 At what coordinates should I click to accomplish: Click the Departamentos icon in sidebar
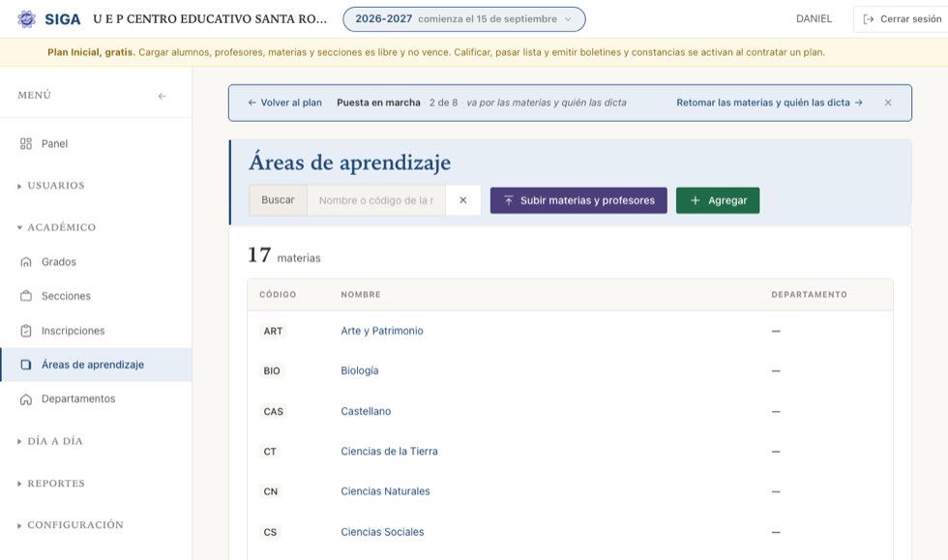[x=26, y=399]
